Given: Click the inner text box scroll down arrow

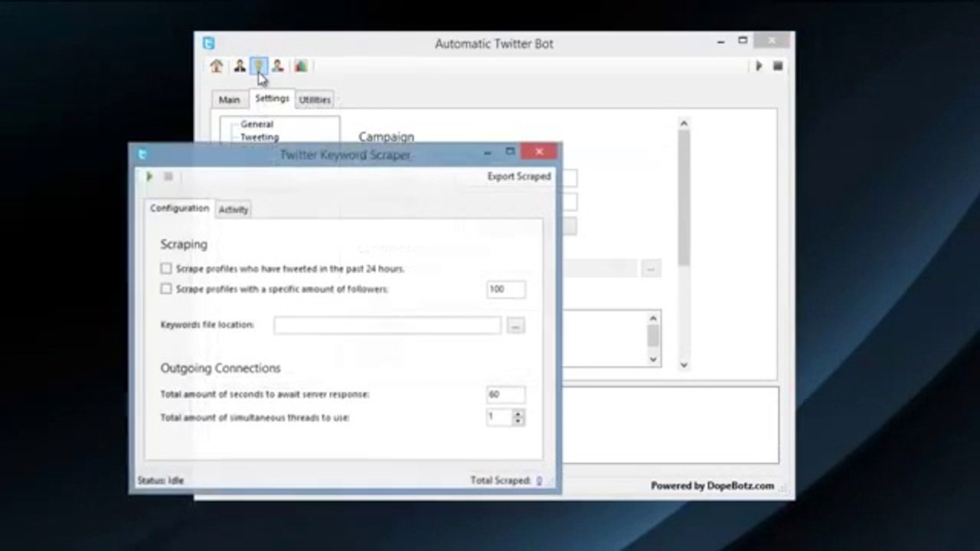Looking at the screenshot, I should 653,359.
